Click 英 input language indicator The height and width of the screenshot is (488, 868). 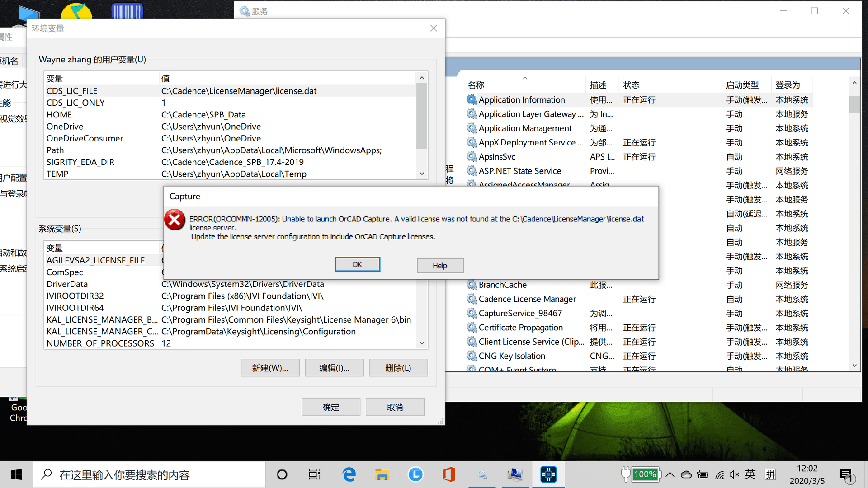pyautogui.click(x=750, y=474)
